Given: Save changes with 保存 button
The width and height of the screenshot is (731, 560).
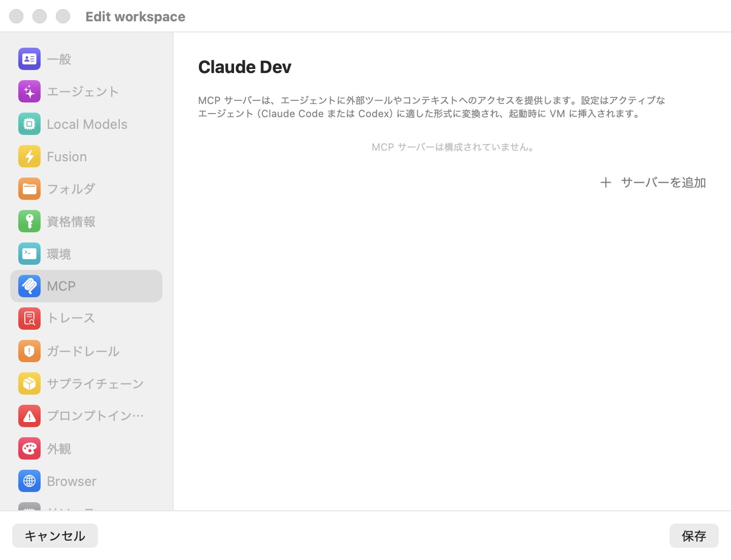Looking at the screenshot, I should pos(694,536).
